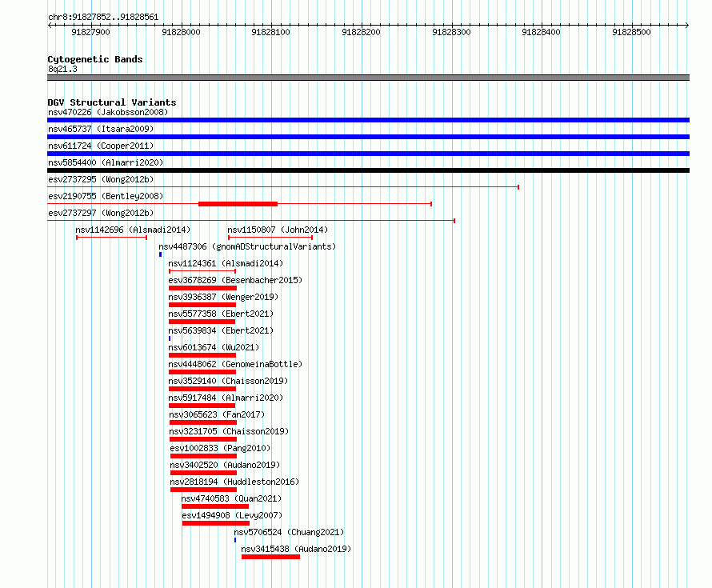The width and height of the screenshot is (712, 588).
Task: Open the esv1494908 (Levy2007) variant
Action: [x=232, y=515]
